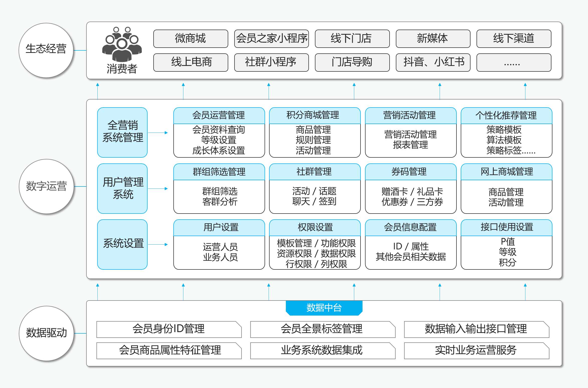Select the 客群分析 text
The width and height of the screenshot is (588, 388).
pyautogui.click(x=220, y=202)
